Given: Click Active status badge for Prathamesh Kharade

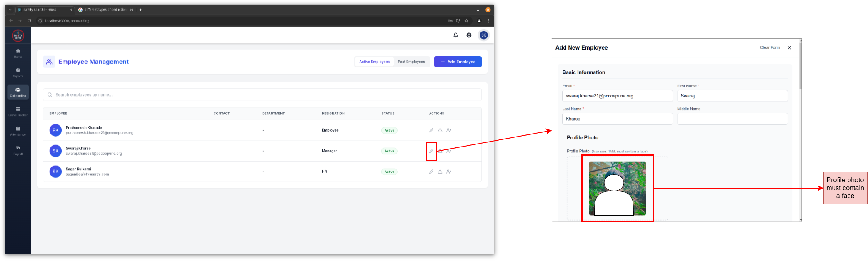Looking at the screenshot, I should [x=389, y=130].
